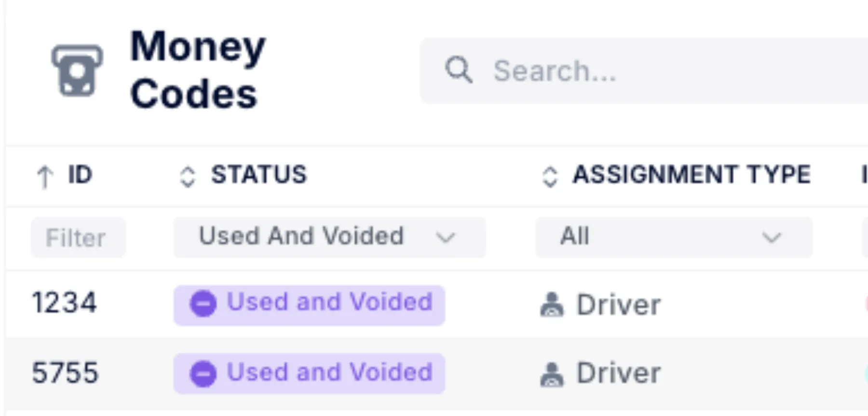Sort by the STATUS column header

click(259, 174)
